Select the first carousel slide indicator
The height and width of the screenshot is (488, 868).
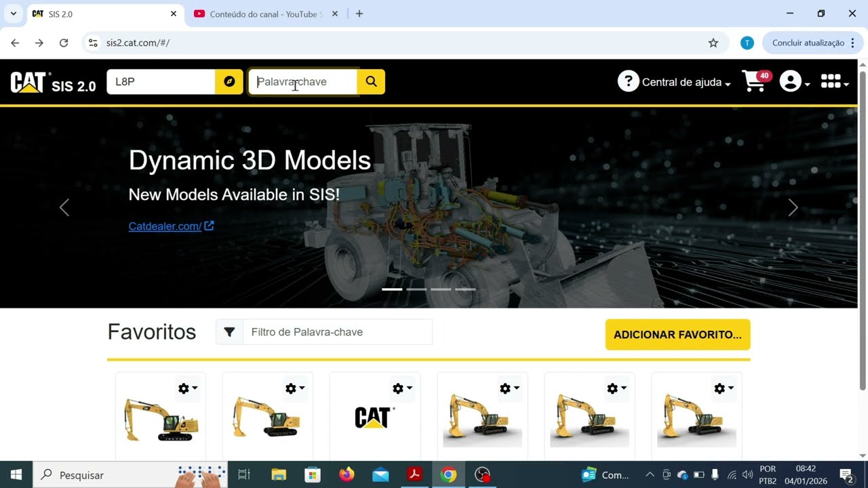pyautogui.click(x=392, y=289)
